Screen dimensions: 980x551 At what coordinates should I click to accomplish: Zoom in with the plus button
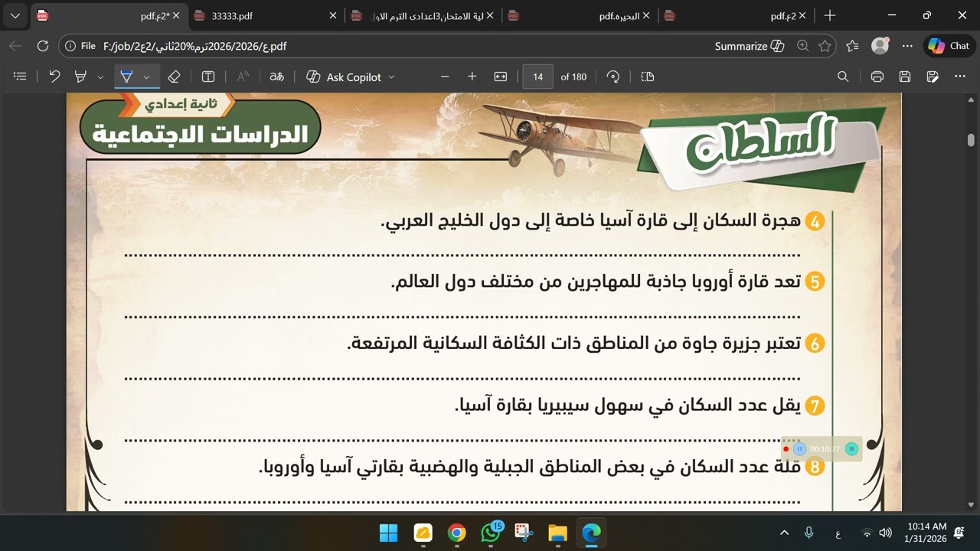click(472, 77)
